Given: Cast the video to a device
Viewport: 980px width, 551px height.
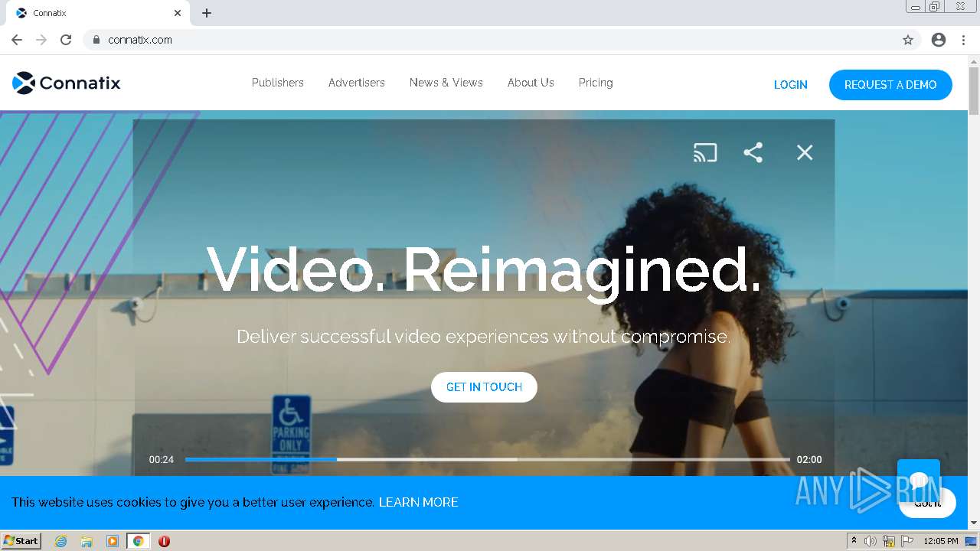Looking at the screenshot, I should [705, 152].
